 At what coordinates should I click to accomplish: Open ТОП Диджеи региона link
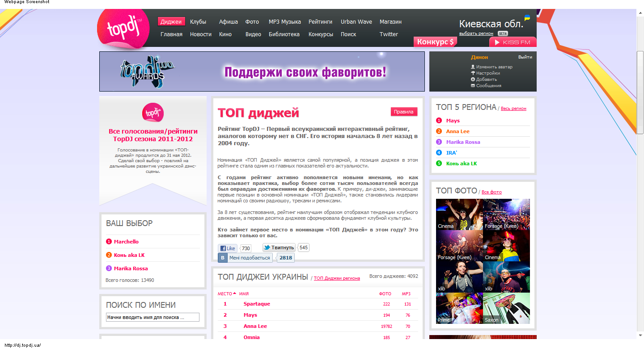coord(337,278)
